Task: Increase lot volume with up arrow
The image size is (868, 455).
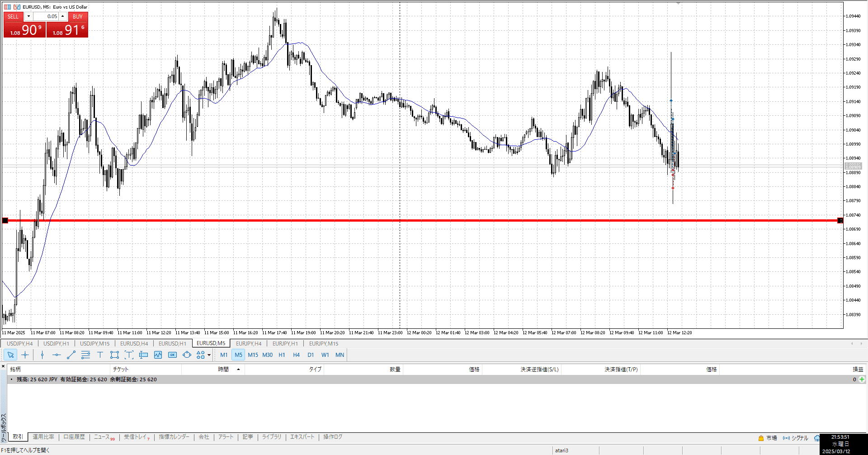Action: pyautogui.click(x=63, y=16)
